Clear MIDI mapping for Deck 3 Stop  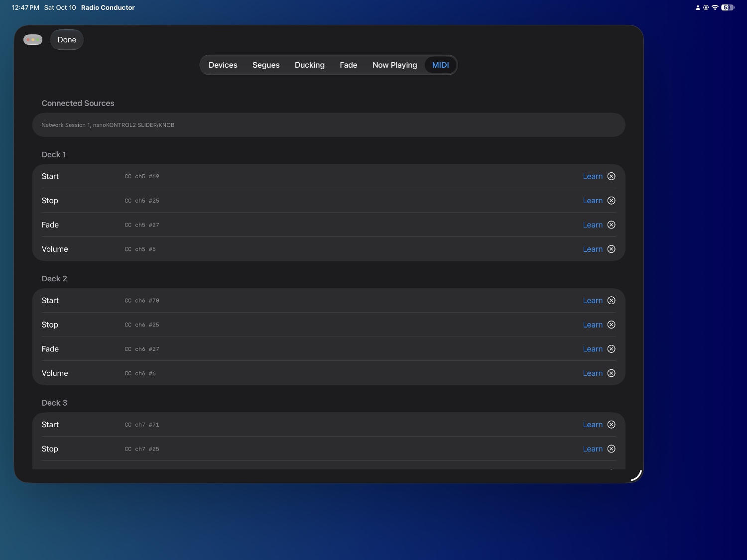612,449
